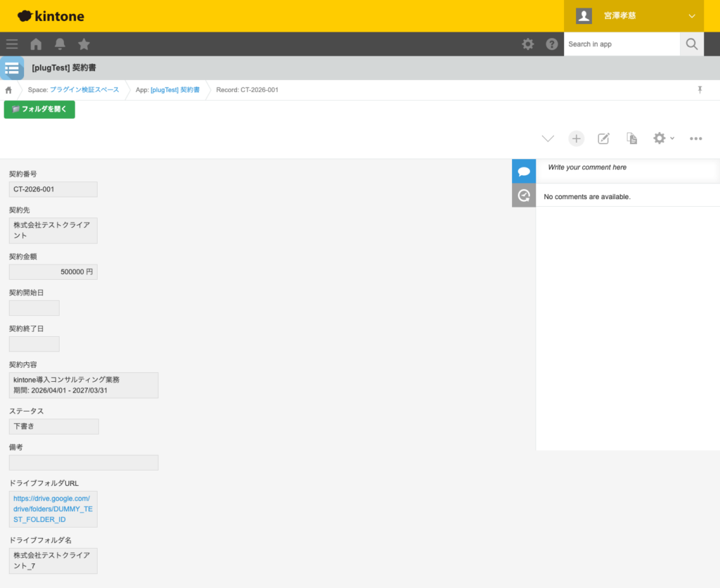This screenshot has width=720, height=588.
Task: Edit this record with pencil icon
Action: tap(603, 139)
